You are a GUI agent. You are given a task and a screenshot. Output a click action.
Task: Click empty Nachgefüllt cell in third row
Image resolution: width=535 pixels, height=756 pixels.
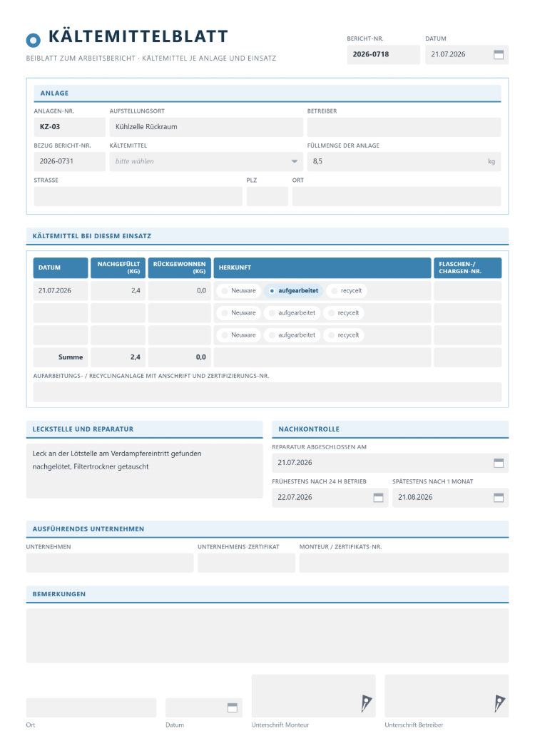click(x=118, y=335)
